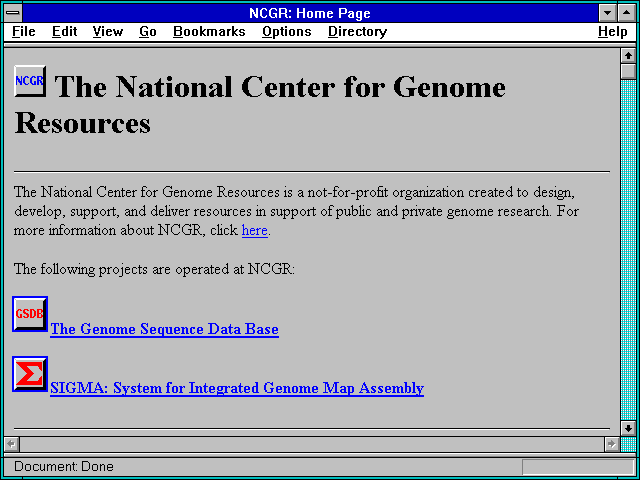Click the GSDB project icon
Image resolution: width=640 pixels, height=480 pixels.
point(30,314)
